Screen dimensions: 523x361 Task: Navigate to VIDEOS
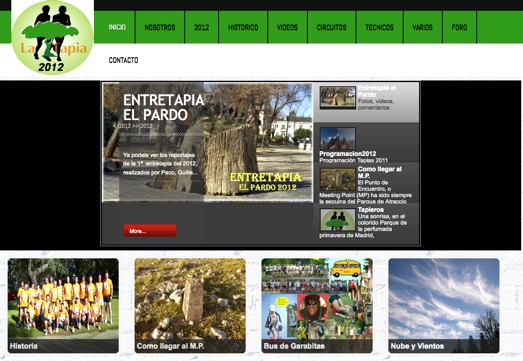pyautogui.click(x=287, y=27)
